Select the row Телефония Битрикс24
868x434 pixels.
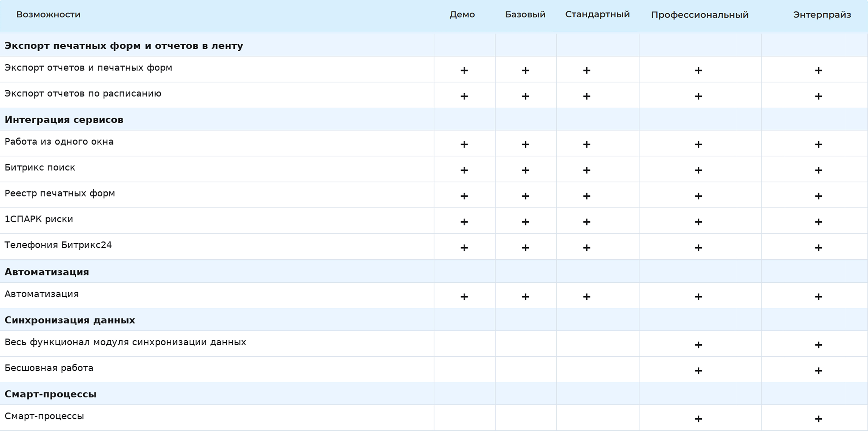434,247
